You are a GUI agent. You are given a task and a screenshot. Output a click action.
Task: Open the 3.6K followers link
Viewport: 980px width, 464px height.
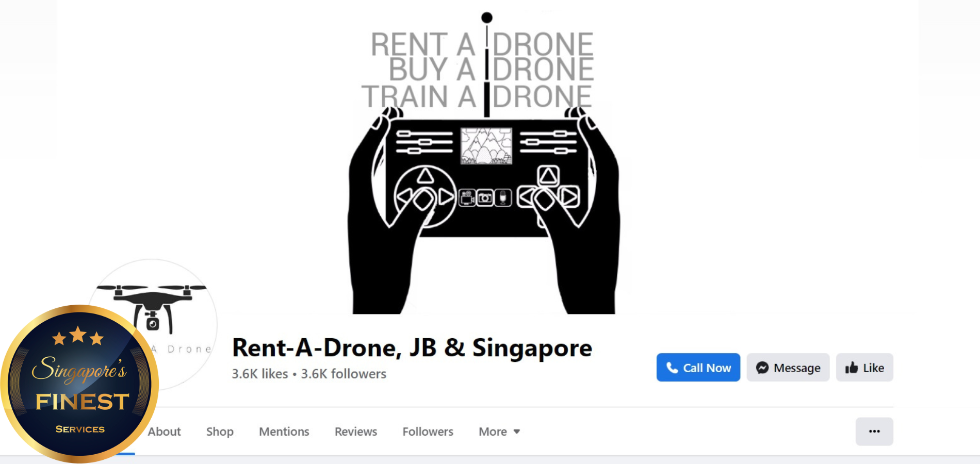(x=344, y=374)
